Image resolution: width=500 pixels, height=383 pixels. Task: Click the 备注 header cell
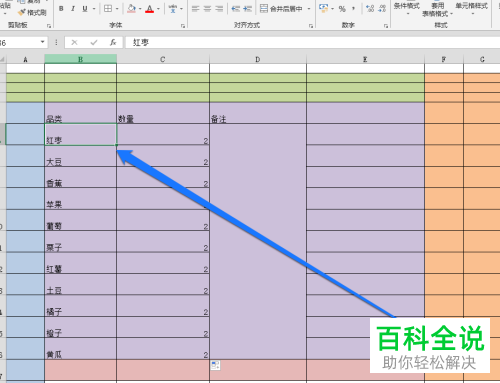[x=258, y=113]
